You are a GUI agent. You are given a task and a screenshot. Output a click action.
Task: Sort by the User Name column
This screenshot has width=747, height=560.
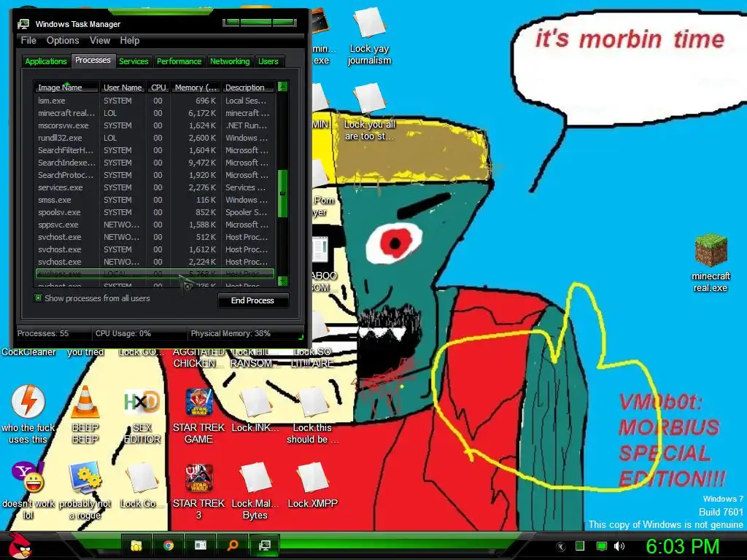pyautogui.click(x=123, y=87)
